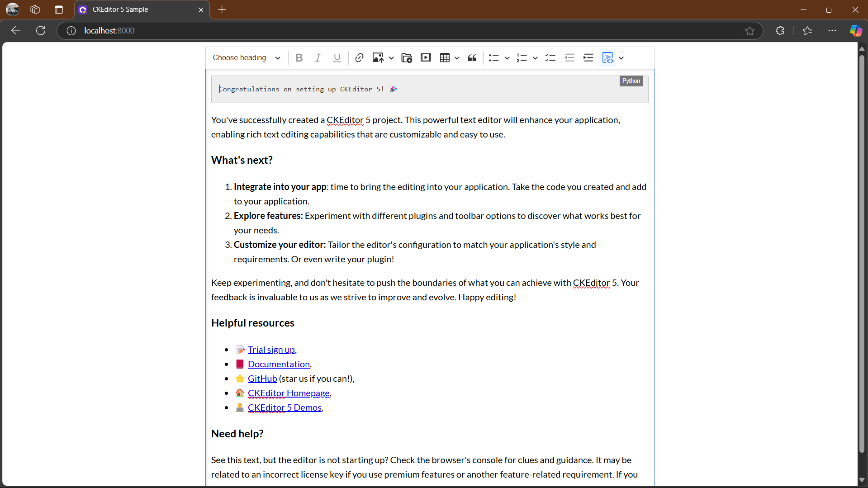Viewport: 868px width, 488px height.
Task: Apply underline formatting
Action: [x=337, y=58]
